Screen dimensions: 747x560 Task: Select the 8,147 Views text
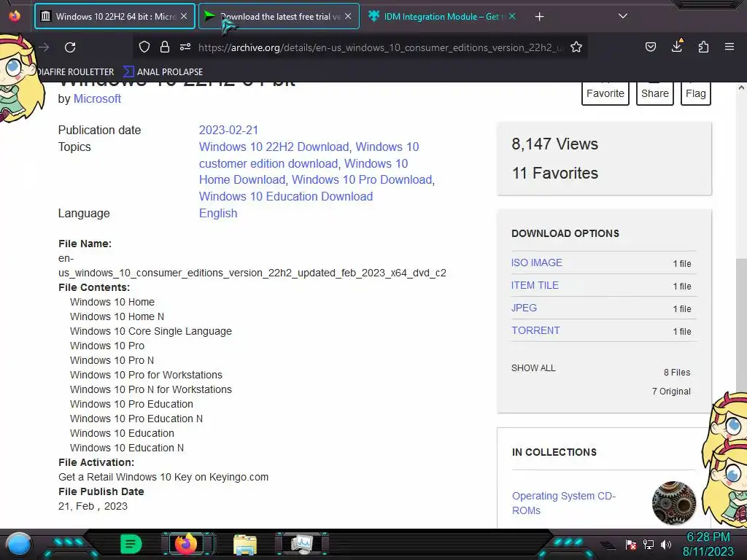pos(555,144)
